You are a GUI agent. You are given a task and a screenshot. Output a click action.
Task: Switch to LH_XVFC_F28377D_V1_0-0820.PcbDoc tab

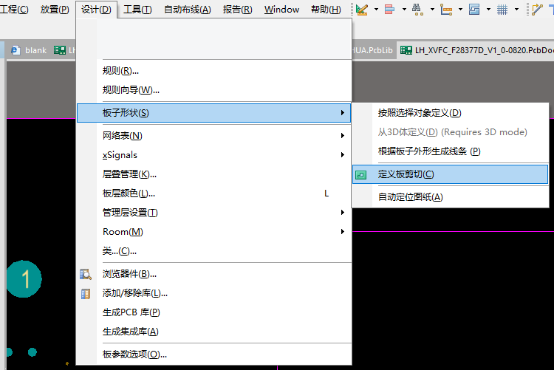click(x=476, y=50)
